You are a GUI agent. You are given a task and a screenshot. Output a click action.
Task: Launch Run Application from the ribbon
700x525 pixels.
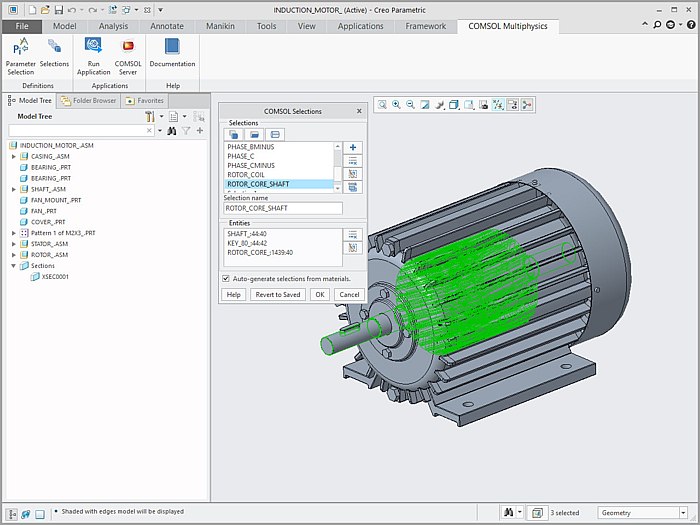click(x=93, y=56)
